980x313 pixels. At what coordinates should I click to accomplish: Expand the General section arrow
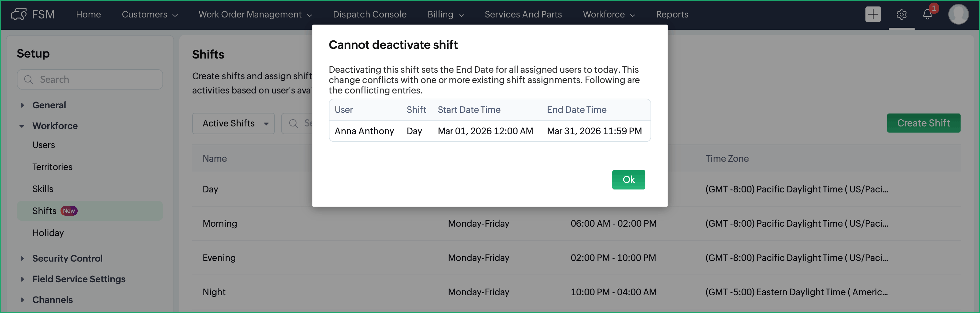22,105
